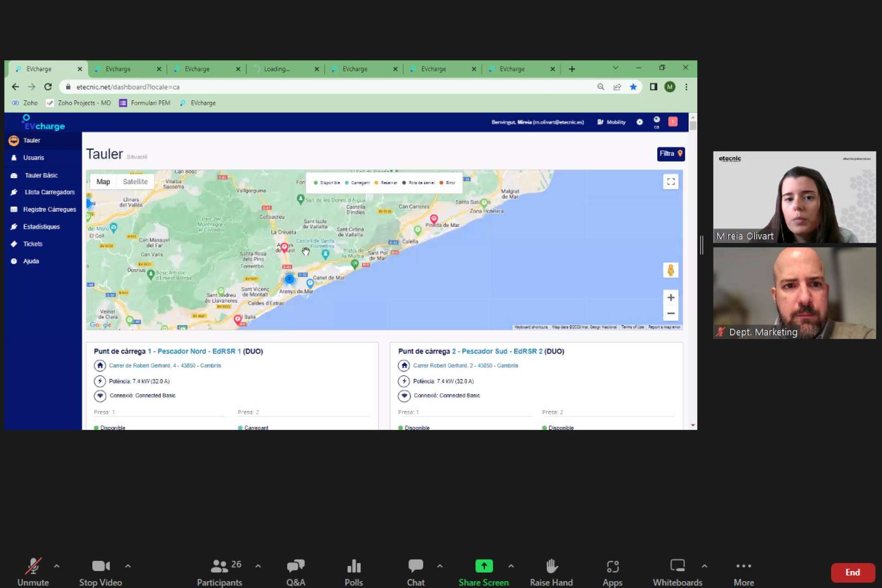Open Estadístiques in the sidebar menu
Screen dimensions: 882x588
[x=41, y=227]
